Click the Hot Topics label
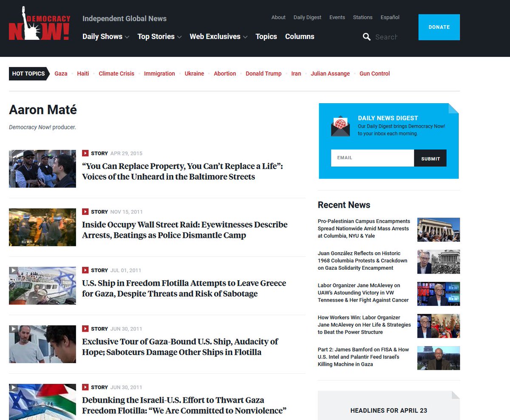Image resolution: width=510 pixels, height=420 pixels. pyautogui.click(x=28, y=73)
